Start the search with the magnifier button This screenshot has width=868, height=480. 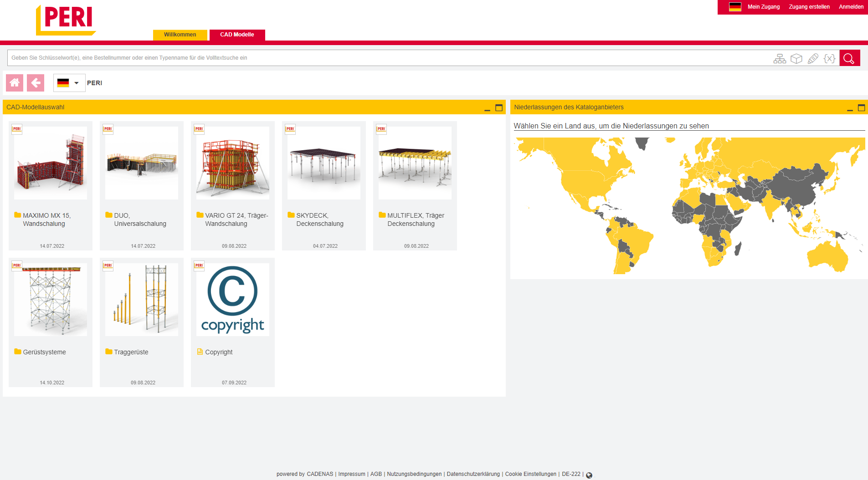(849, 58)
